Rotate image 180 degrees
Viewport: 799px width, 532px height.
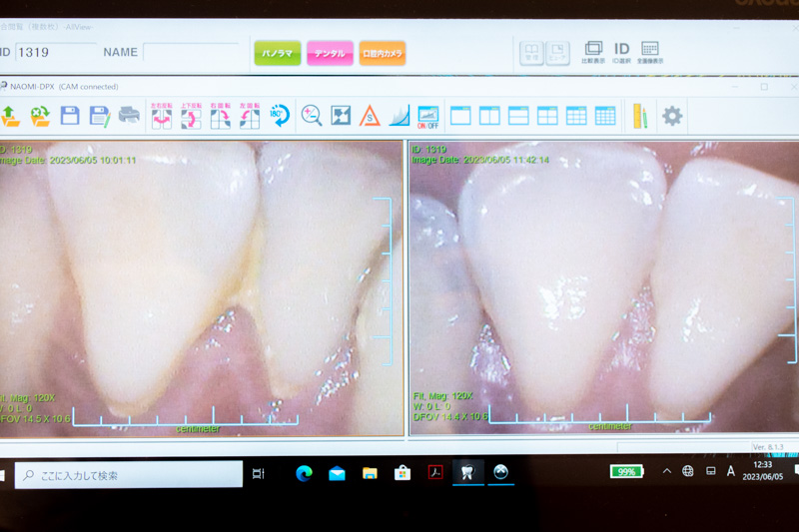pos(280,116)
